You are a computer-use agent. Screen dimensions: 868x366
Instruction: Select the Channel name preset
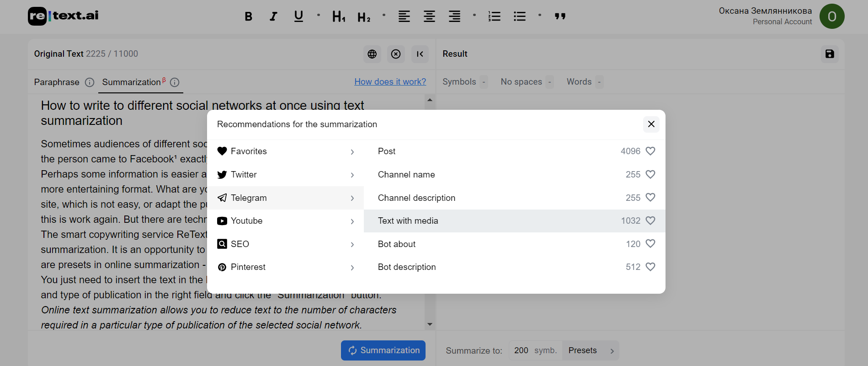pyautogui.click(x=514, y=175)
